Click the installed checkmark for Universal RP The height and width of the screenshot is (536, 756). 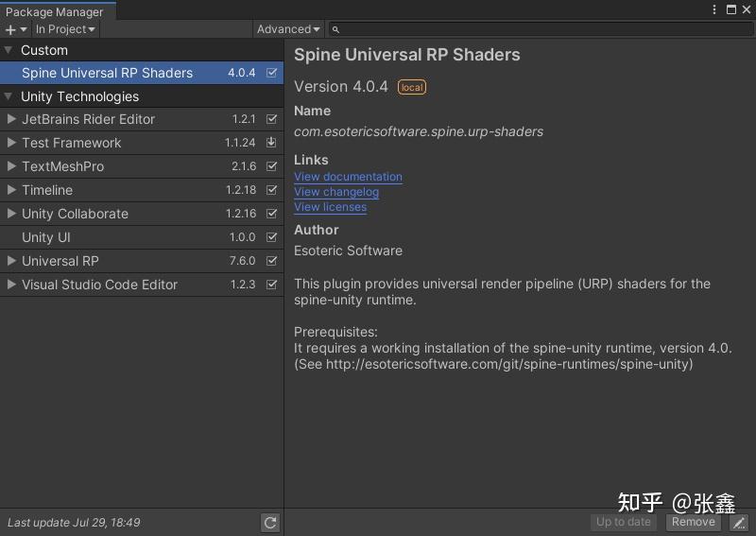point(272,261)
